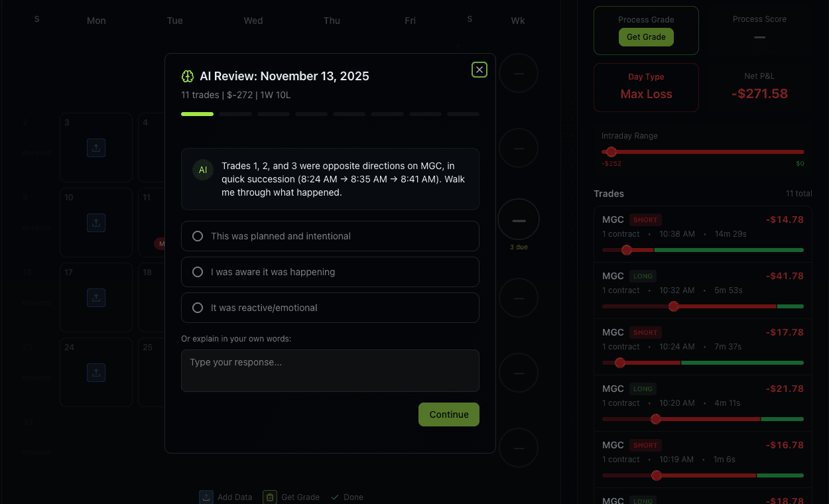Click the 'Type your response...' text field
Viewport: 829px width, 504px height.
click(330, 371)
